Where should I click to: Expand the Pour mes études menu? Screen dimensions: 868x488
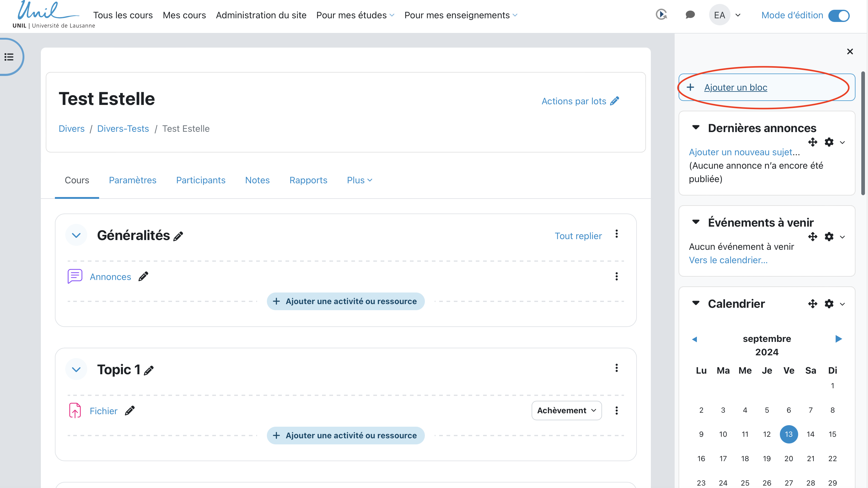tap(355, 15)
